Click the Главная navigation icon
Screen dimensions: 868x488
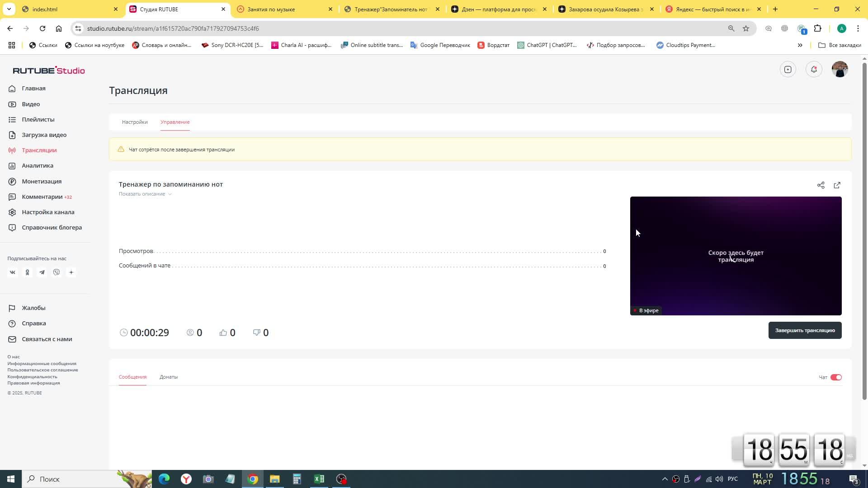coord(12,88)
